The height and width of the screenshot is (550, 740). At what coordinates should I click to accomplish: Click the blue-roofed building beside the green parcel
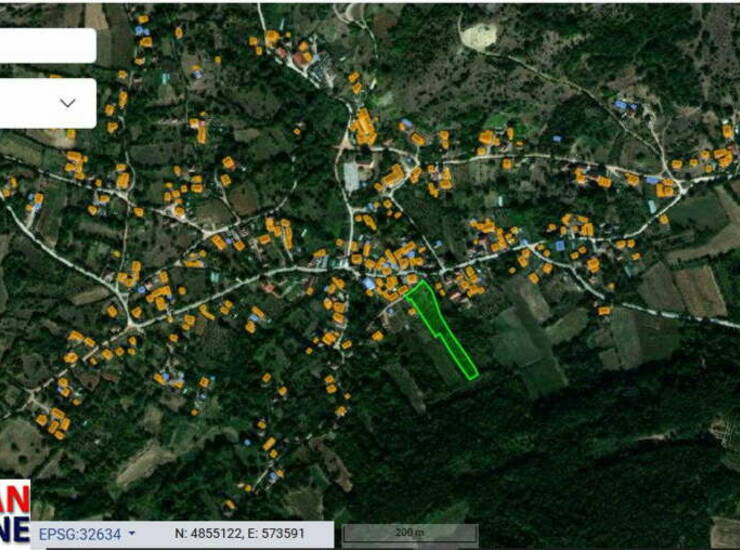tap(369, 284)
